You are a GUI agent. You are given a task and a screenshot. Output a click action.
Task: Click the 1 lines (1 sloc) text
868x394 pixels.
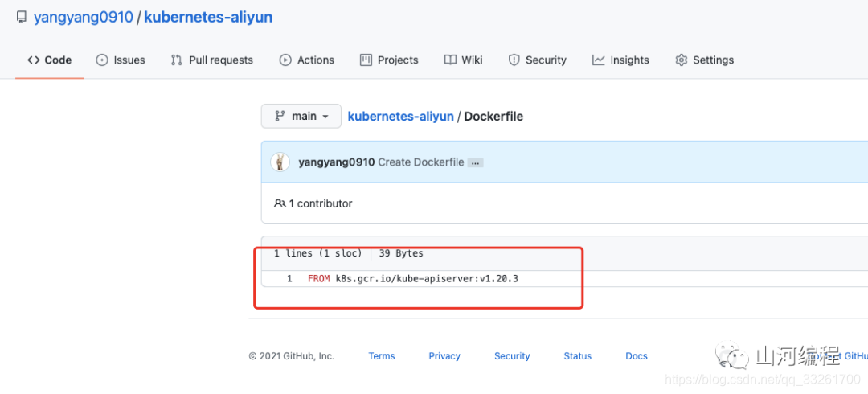tap(317, 253)
